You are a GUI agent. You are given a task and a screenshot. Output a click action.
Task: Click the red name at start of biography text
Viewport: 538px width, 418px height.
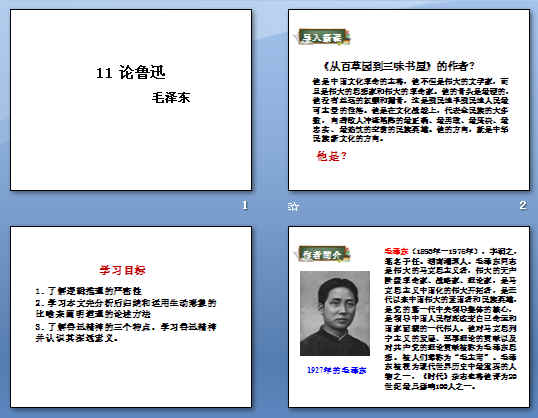click(x=396, y=251)
